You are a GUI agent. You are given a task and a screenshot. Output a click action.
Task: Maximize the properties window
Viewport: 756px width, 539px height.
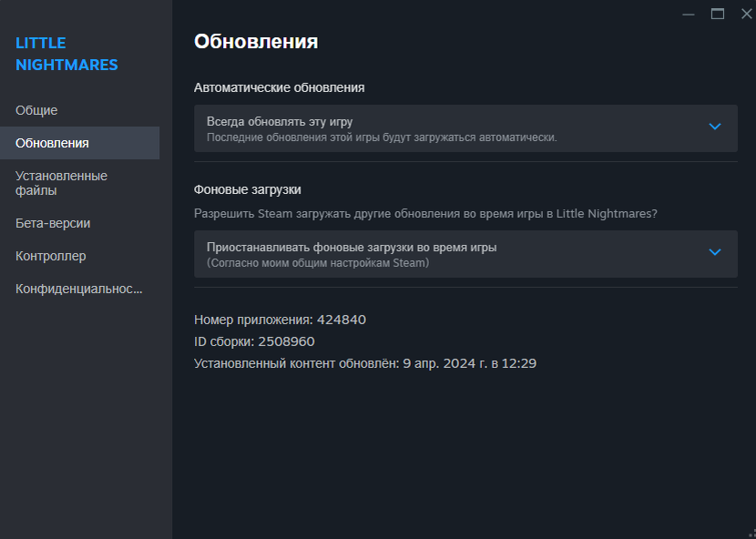point(718,14)
